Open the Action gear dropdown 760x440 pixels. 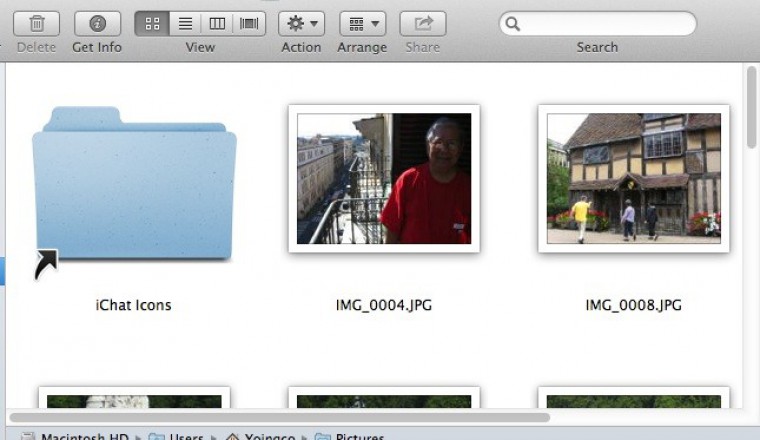pos(301,24)
